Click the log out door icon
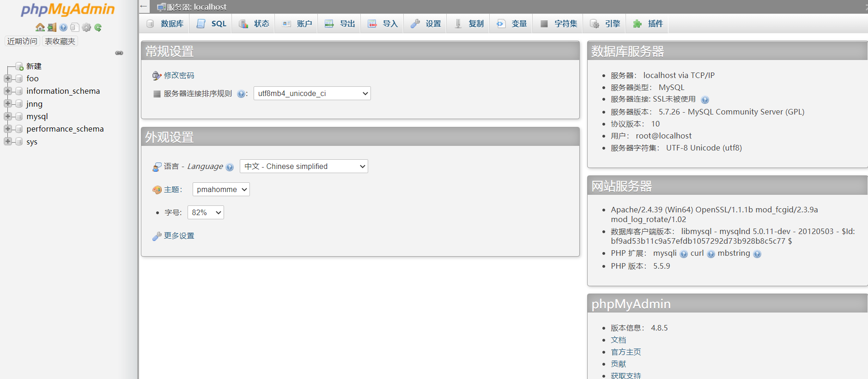This screenshot has height=379, width=868. pyautogui.click(x=52, y=27)
